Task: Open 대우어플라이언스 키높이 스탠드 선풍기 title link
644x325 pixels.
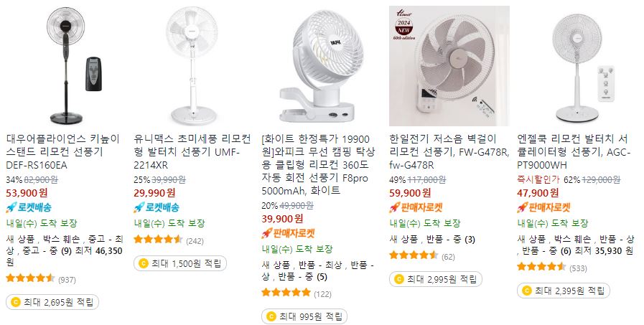Action: click(63, 152)
